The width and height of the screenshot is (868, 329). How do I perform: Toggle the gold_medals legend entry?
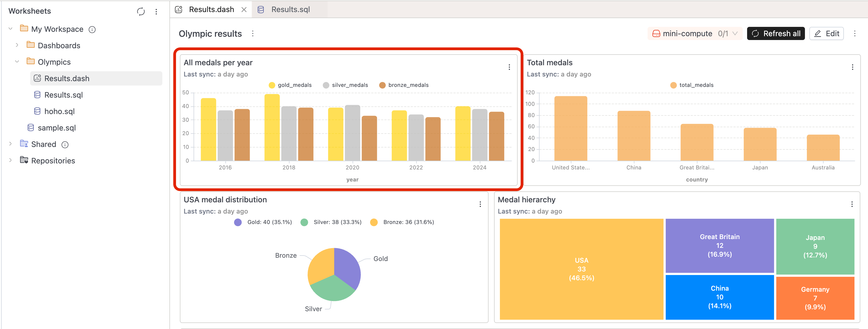[x=290, y=85]
